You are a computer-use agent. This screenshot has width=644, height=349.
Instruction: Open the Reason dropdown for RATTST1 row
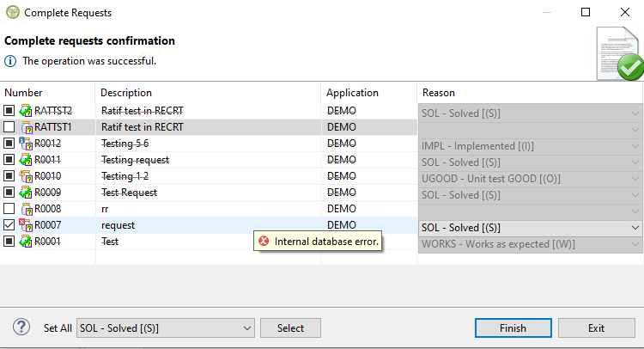[635, 128]
